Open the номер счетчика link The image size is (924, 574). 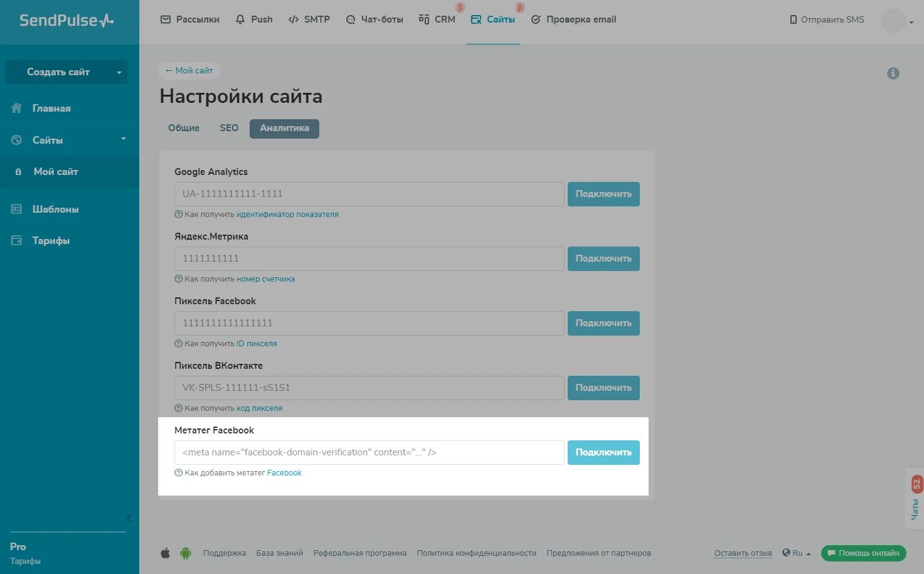pos(265,279)
